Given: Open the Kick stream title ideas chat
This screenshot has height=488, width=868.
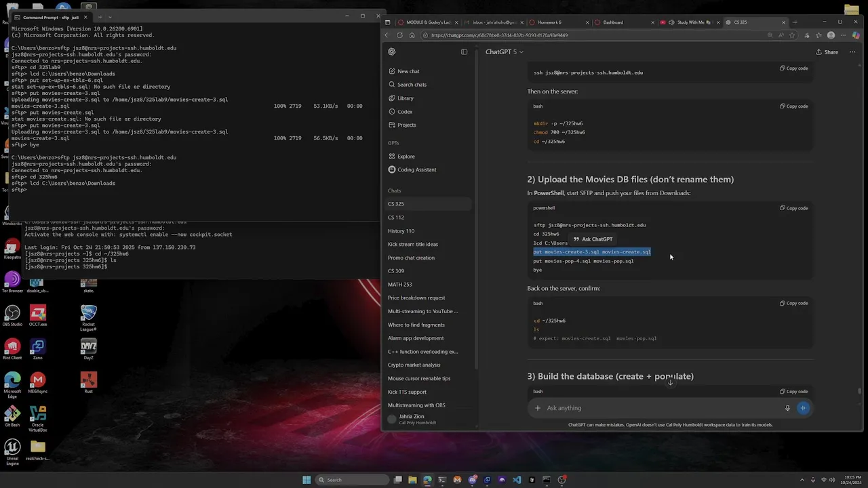Looking at the screenshot, I should coord(428,244).
